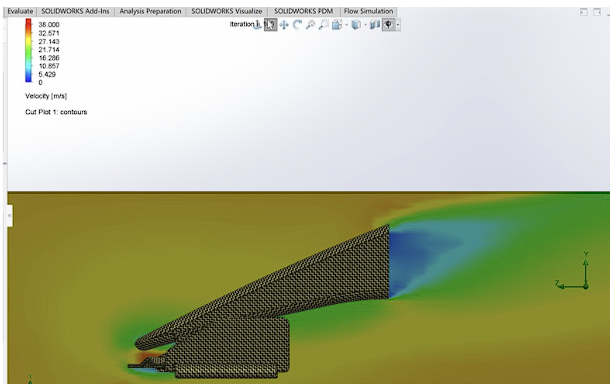
Task: Click the 16.286 legend value
Action: 49,58
